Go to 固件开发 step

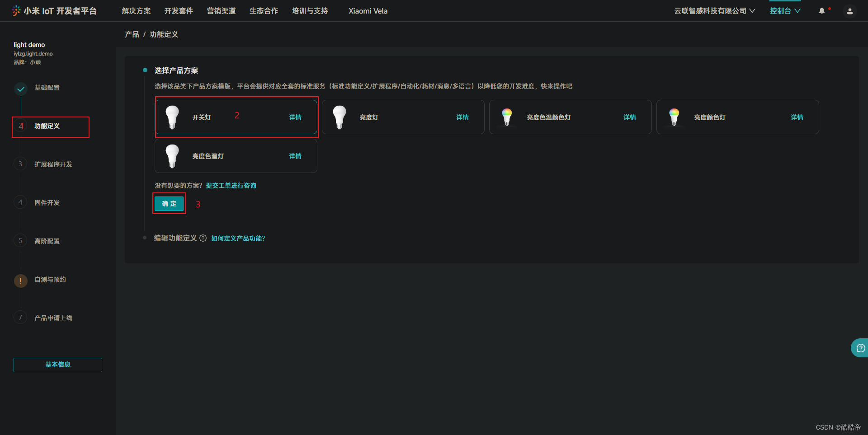[x=47, y=203]
